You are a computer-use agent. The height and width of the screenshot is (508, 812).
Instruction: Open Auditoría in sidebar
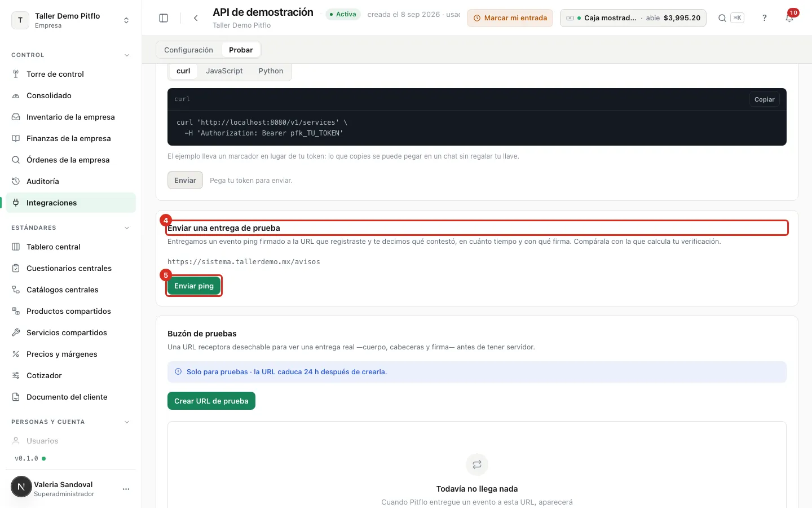click(x=70, y=181)
